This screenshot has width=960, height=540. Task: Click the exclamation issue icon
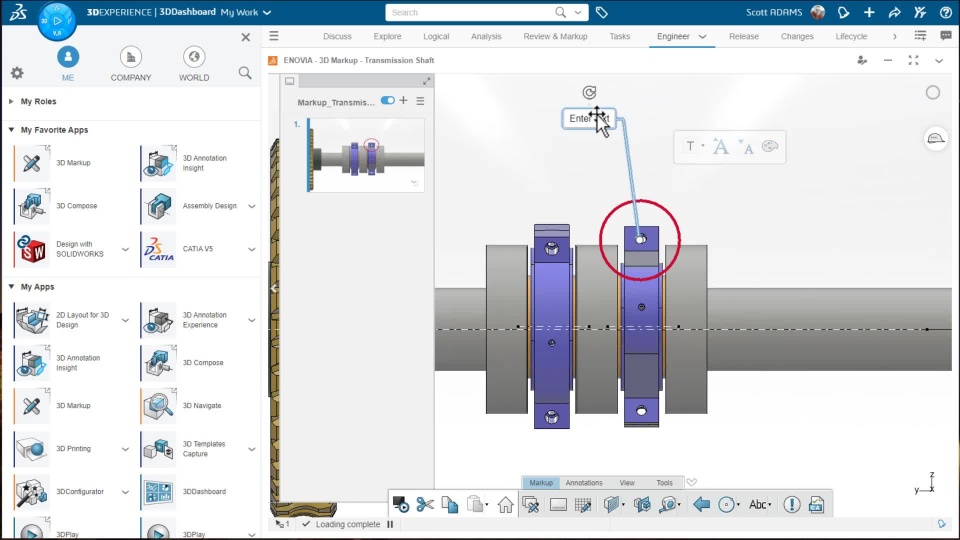[792, 504]
